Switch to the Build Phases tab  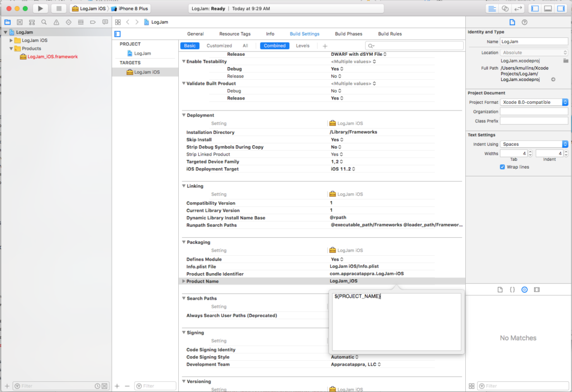(x=349, y=34)
